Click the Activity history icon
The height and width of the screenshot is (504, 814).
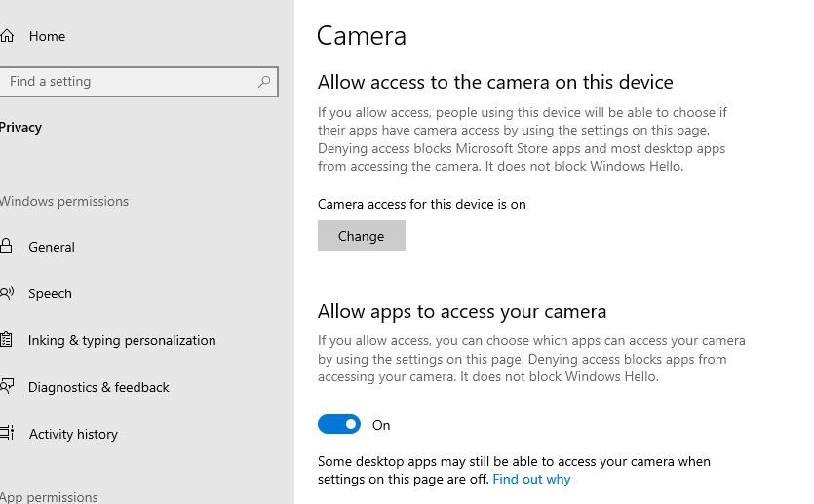point(7,433)
